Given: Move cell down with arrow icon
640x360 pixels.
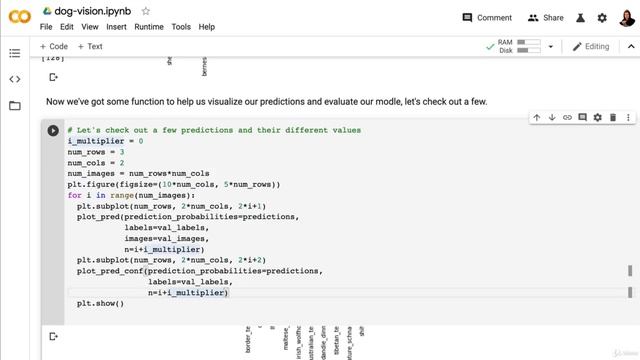Looking at the screenshot, I should coord(552,118).
